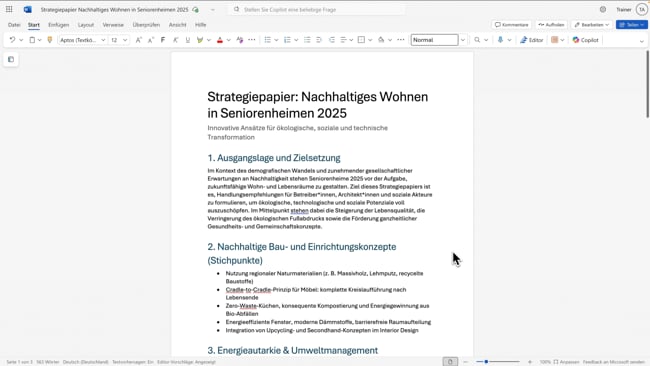Switch to the Ansicht tab
The width and height of the screenshot is (650, 366).
177,25
